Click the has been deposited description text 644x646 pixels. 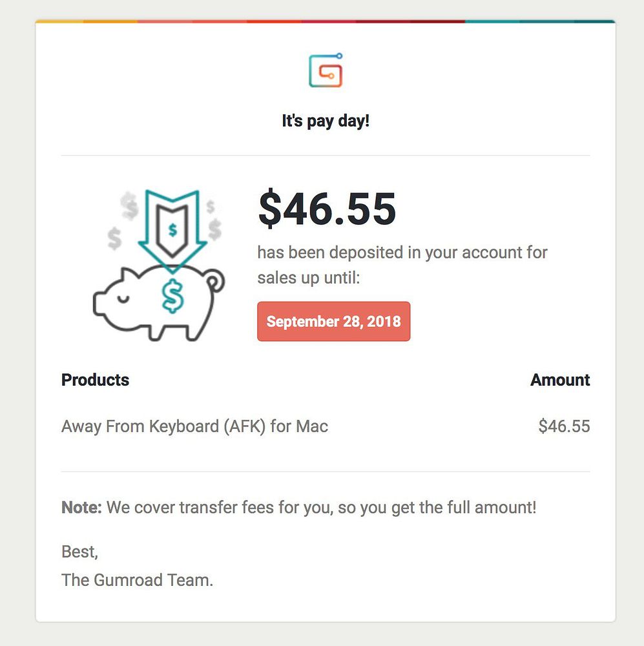402,265
